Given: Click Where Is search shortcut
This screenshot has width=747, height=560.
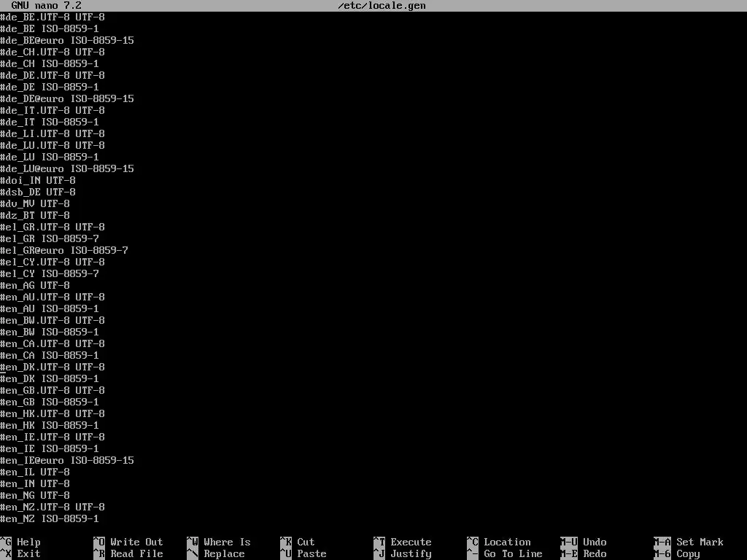Looking at the screenshot, I should coord(227,542).
